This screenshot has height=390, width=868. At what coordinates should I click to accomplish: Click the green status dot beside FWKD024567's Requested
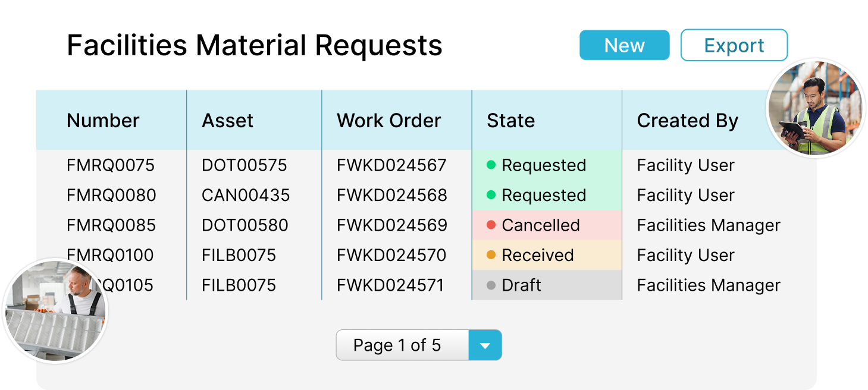[491, 165]
